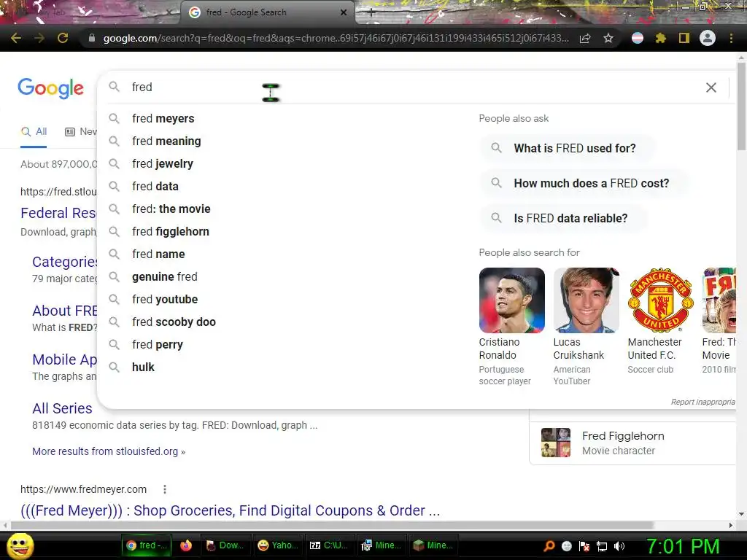Image resolution: width=747 pixels, height=560 pixels.
Task: Clear the search box with X
Action: [711, 87]
